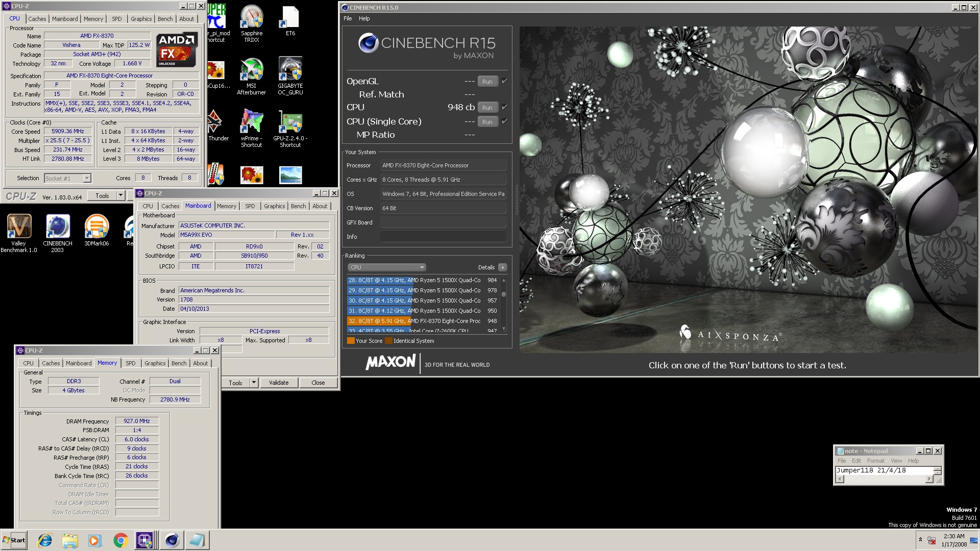Toggle the CPU test checkmark
Viewport: 980px width, 551px height.
click(504, 107)
